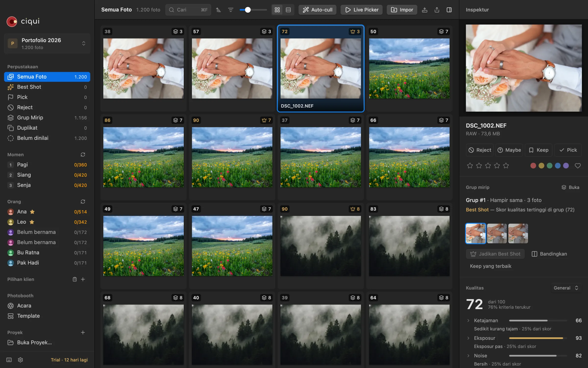Open Template under Photobooth
Screen dimensions: 588x368
(47, 316)
